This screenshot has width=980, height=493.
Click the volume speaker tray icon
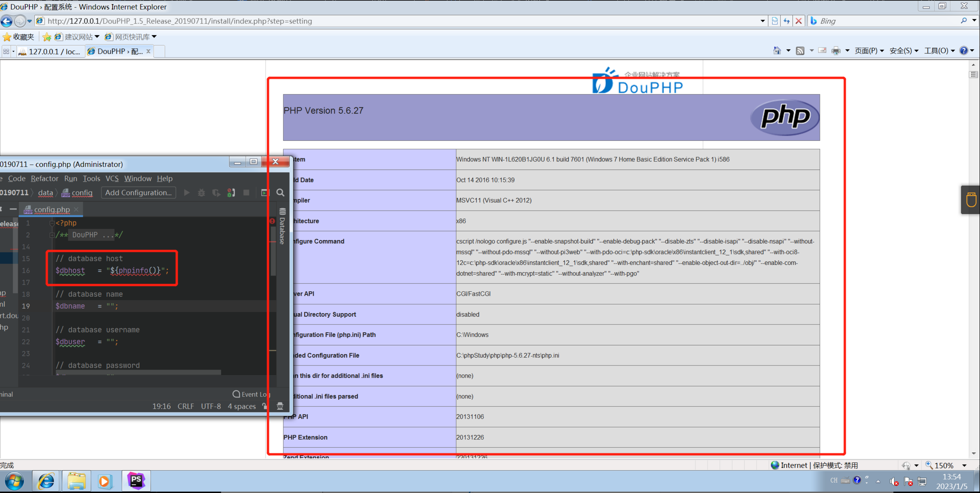(x=894, y=481)
